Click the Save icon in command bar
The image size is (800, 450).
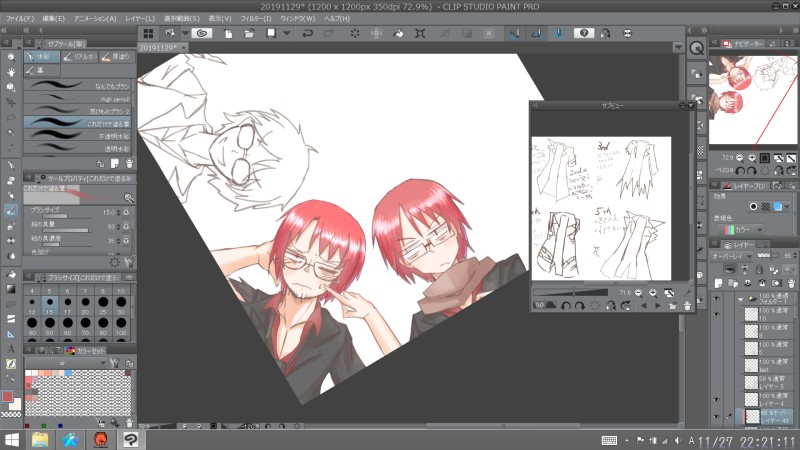[271, 33]
